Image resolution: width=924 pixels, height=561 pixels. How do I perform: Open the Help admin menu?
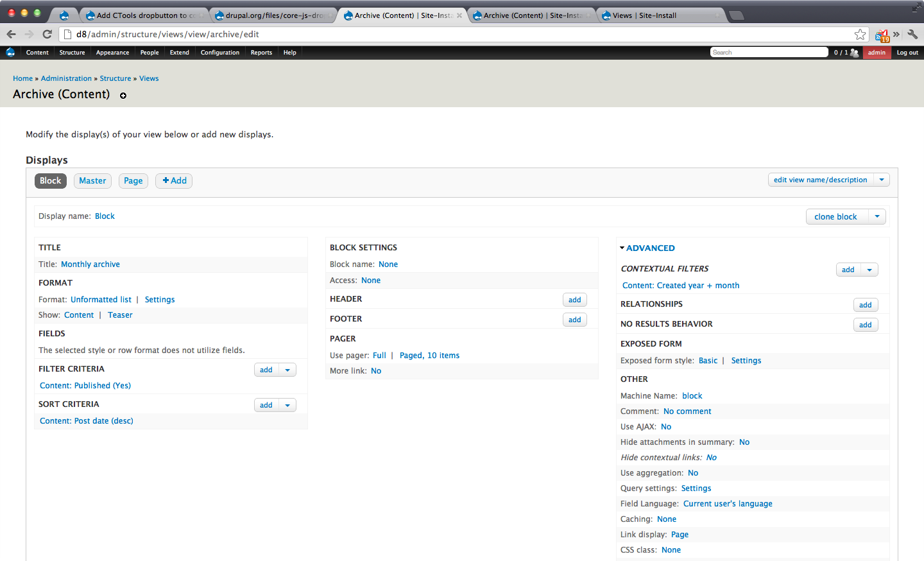point(290,53)
